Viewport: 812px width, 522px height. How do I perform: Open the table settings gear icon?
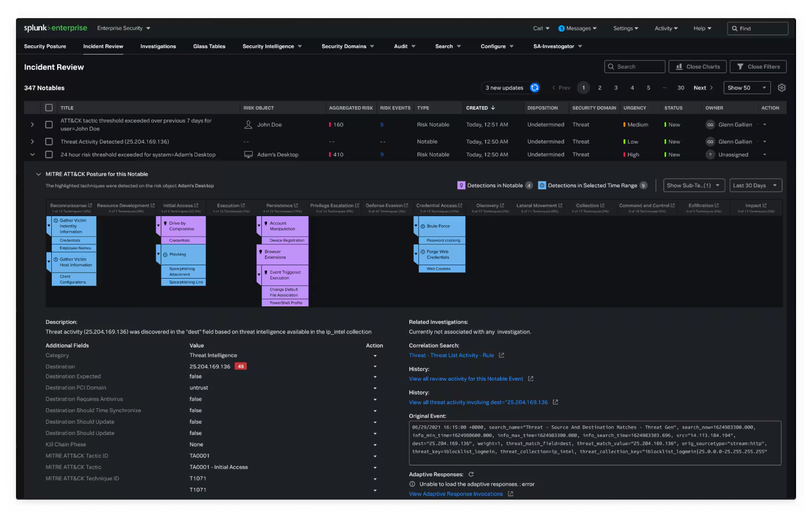(x=782, y=88)
